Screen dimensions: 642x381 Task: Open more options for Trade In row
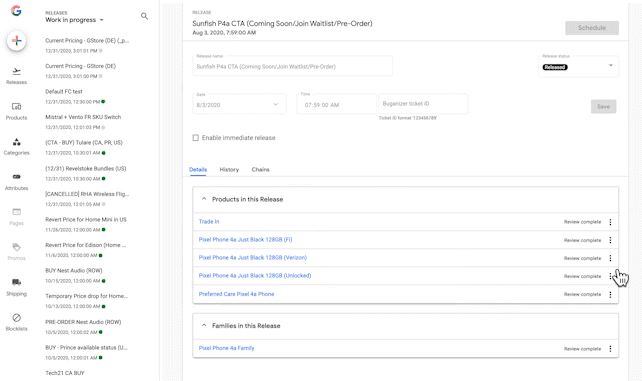pos(610,222)
